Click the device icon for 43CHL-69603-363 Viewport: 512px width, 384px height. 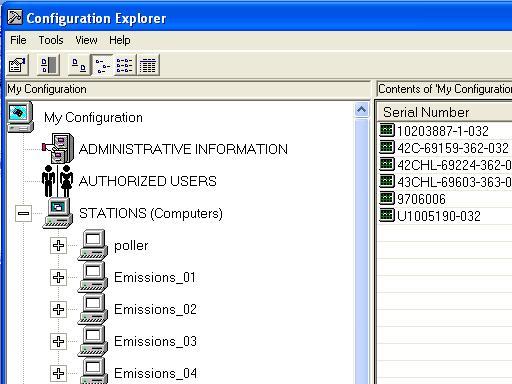coord(387,181)
